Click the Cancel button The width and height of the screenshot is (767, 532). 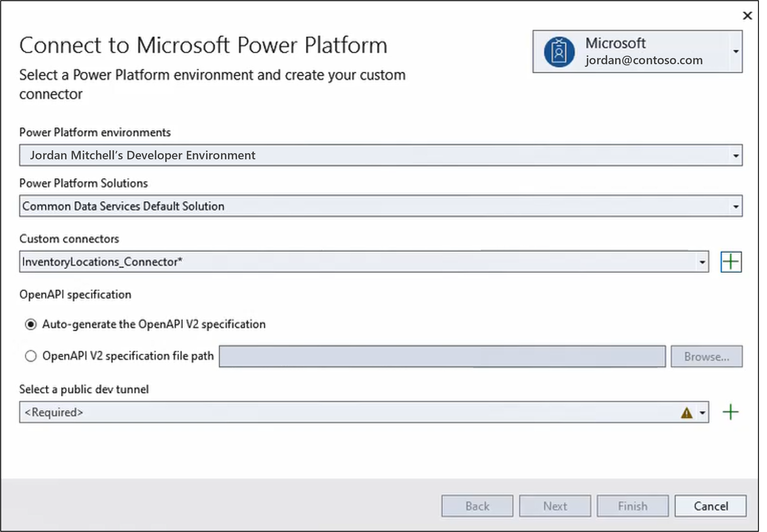[x=711, y=506]
